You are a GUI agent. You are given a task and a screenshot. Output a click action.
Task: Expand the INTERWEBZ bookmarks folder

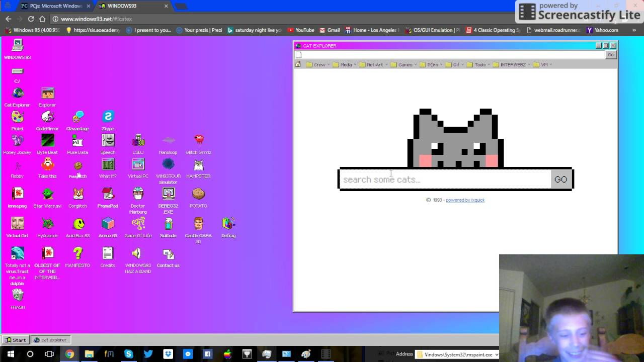point(512,64)
